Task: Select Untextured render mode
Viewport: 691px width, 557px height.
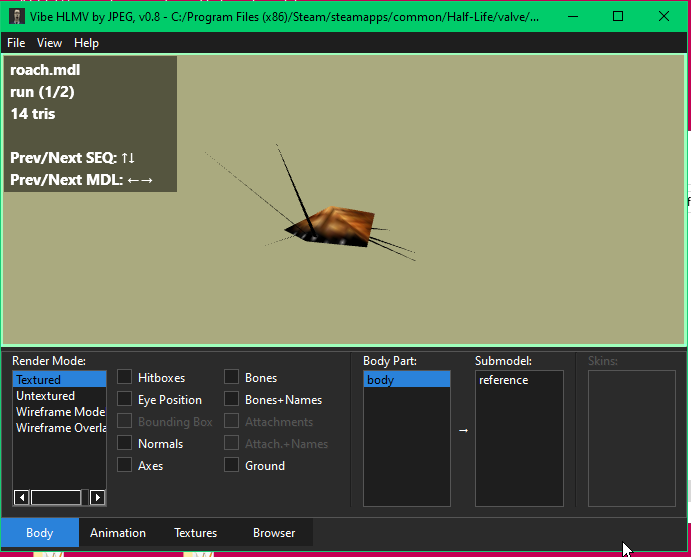Action: tap(59, 396)
